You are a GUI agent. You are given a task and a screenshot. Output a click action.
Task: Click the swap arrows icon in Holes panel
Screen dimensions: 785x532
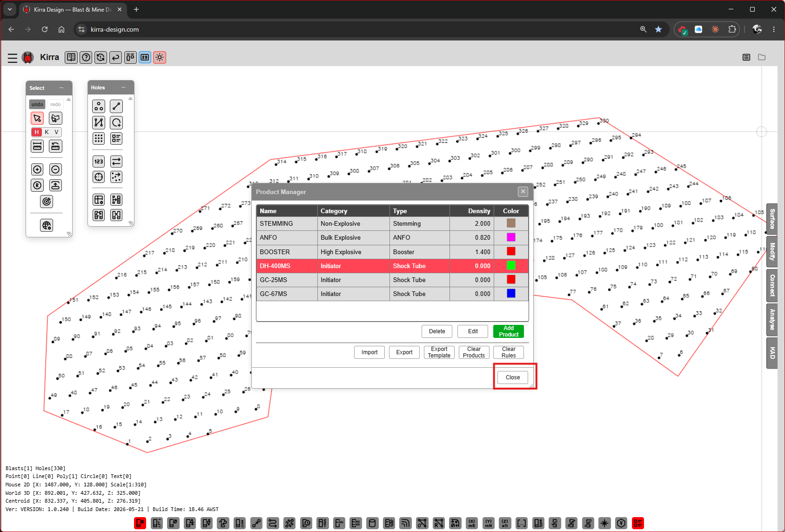pyautogui.click(x=116, y=162)
